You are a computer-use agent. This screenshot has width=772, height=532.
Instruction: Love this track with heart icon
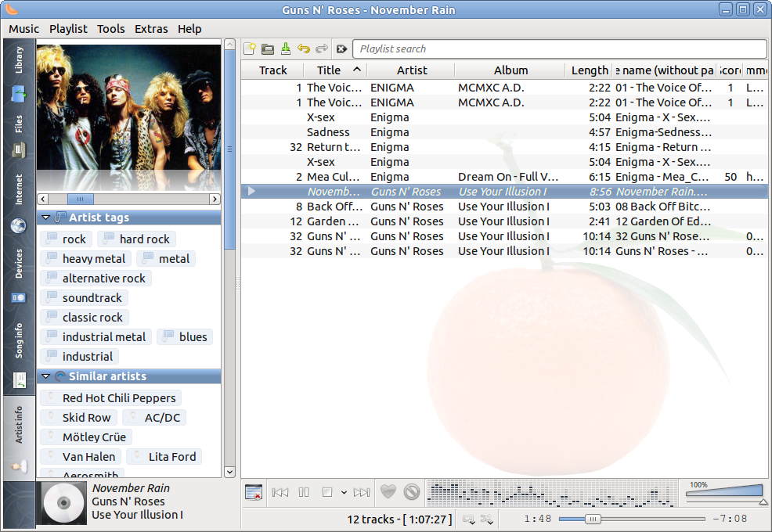point(388,491)
